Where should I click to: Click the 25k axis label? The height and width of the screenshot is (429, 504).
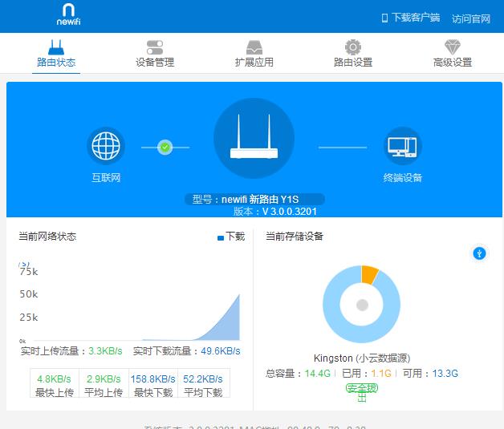pos(29,318)
